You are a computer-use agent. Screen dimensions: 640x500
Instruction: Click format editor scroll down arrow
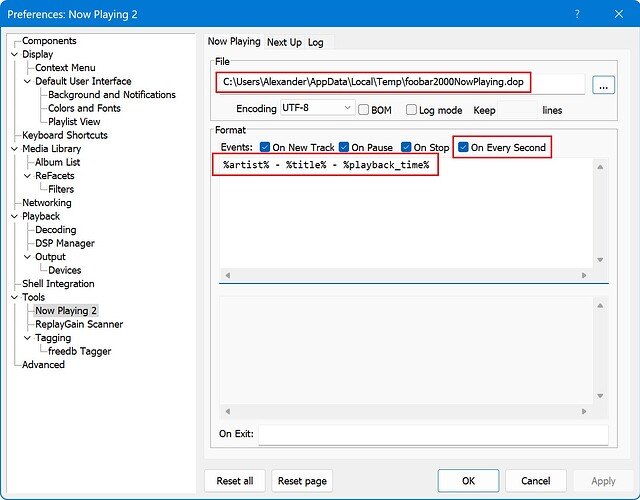coord(600,260)
